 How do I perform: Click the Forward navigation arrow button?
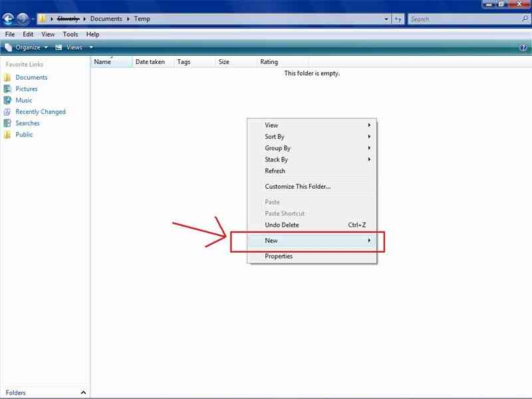pyautogui.click(x=23, y=19)
